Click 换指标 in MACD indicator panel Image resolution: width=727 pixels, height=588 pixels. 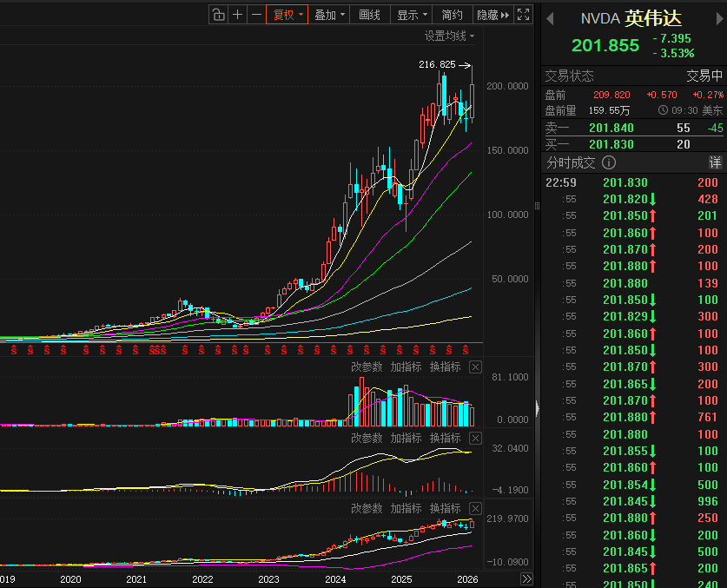pyautogui.click(x=445, y=438)
